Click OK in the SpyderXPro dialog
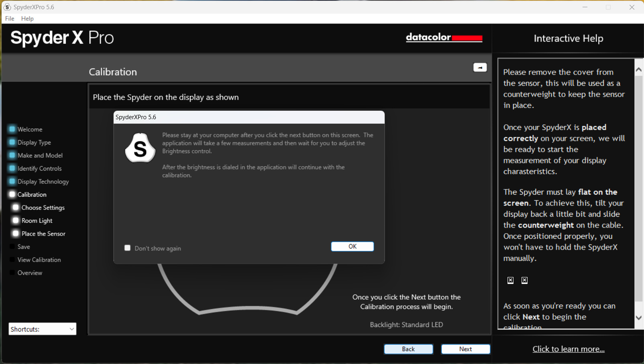Viewport: 644px width, 364px height. (352, 246)
